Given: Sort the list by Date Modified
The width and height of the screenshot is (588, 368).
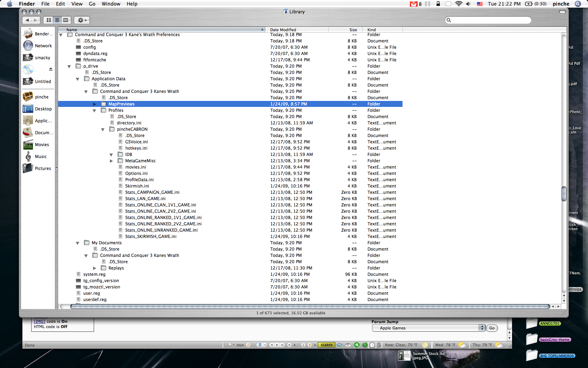Looking at the screenshot, I should pyautogui.click(x=297, y=30).
